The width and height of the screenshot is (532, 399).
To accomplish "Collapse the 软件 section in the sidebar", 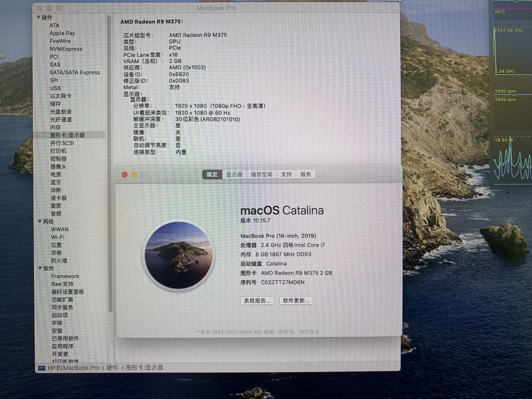I will [40, 268].
